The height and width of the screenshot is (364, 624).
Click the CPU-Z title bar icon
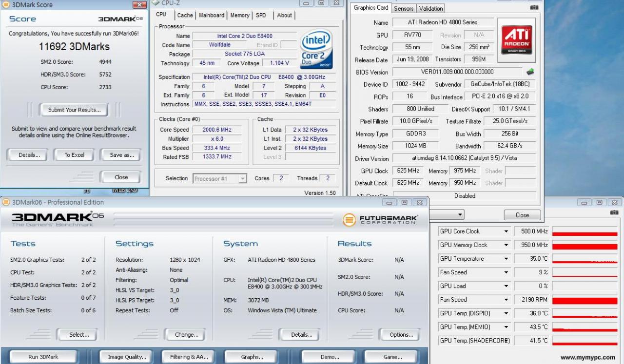coord(156,3)
